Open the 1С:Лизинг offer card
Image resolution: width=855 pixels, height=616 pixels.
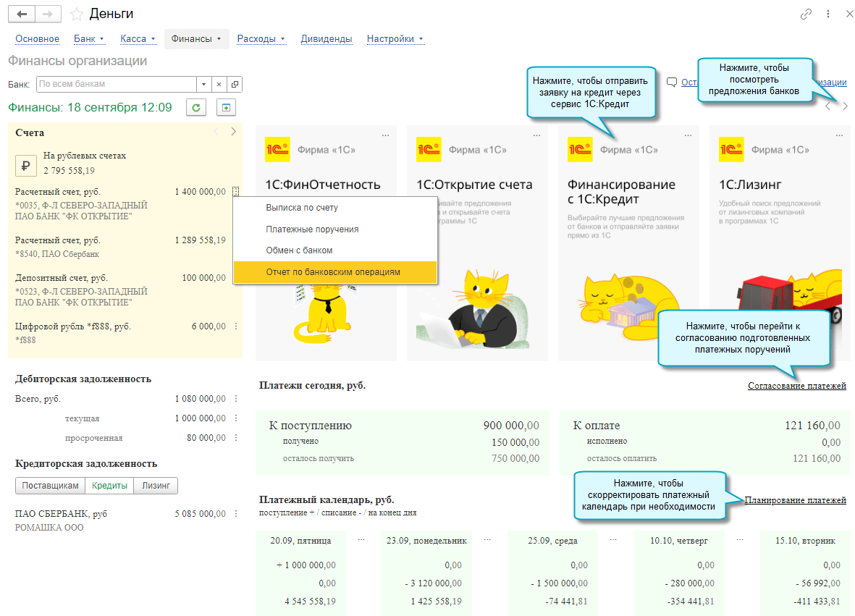click(x=780, y=243)
